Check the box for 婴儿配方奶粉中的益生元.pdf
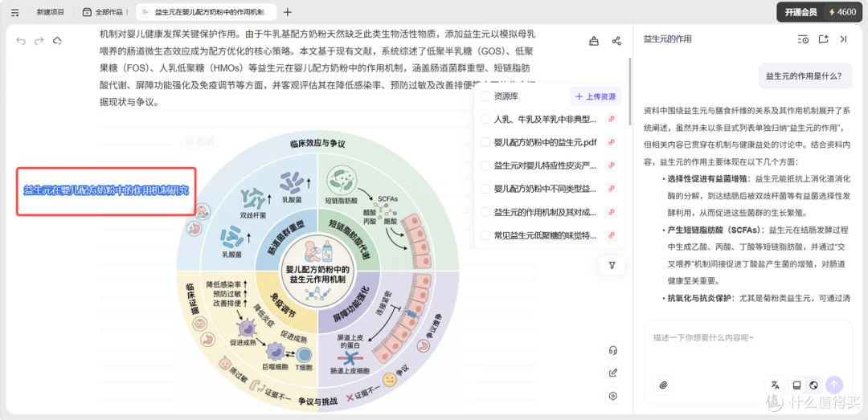Screen dimensions: 868x420 pos(485,142)
